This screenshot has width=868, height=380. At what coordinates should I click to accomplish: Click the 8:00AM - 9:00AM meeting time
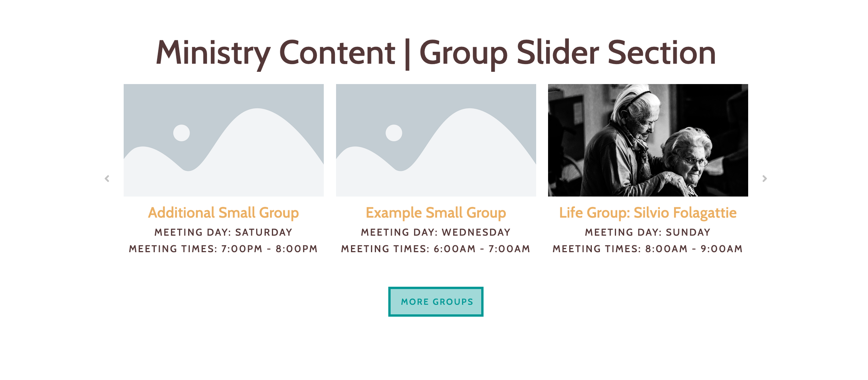tap(647, 249)
